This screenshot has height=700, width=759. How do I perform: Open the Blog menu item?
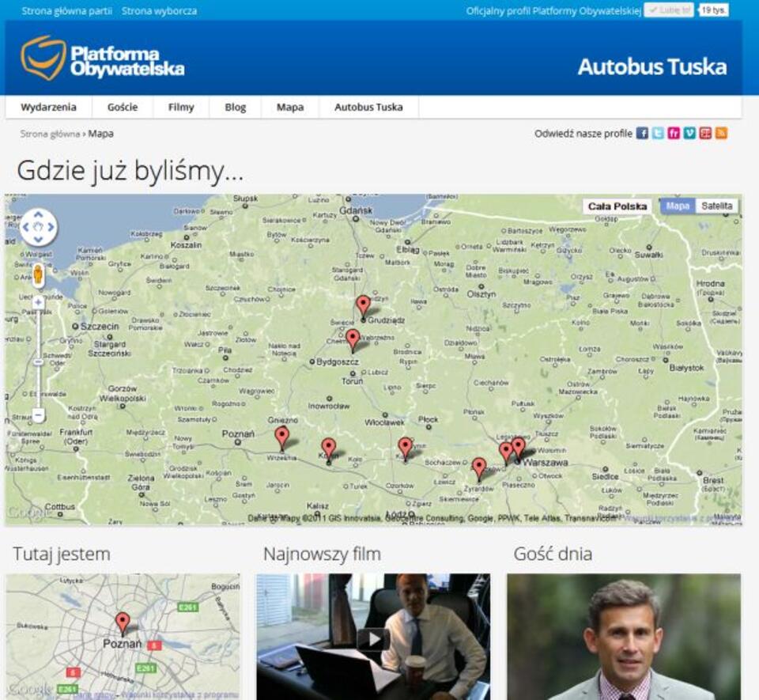tap(236, 107)
